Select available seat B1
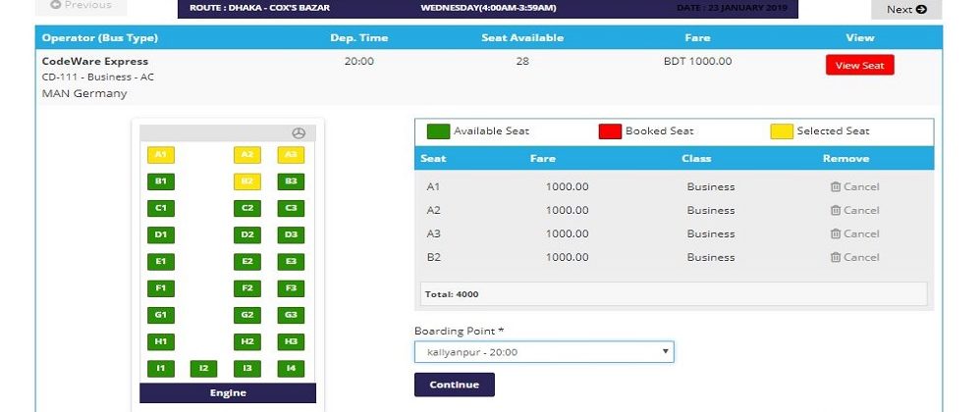This screenshot has width=980, height=412. click(161, 181)
